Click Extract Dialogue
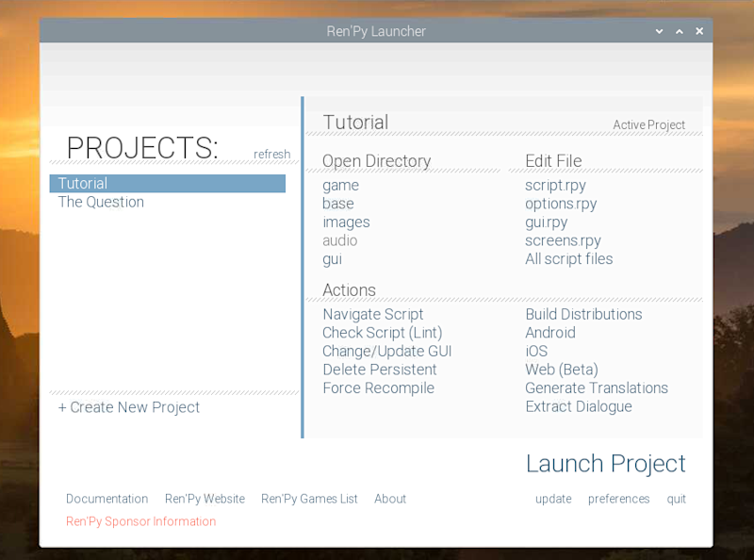The height and width of the screenshot is (560, 754). click(579, 406)
